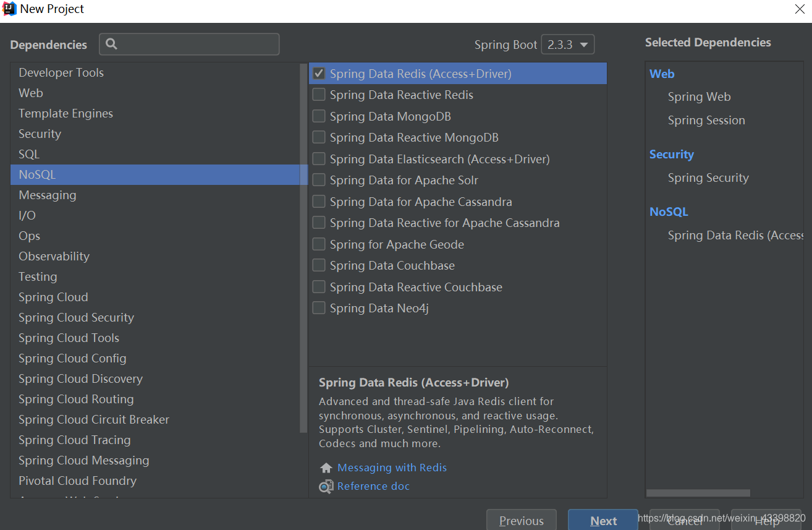
Task: Tick Spring Data Elasticsearch (Access+Driver)
Action: (319, 159)
